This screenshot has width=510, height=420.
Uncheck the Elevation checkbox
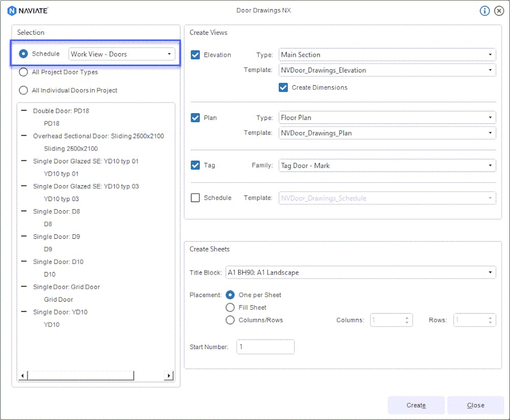pos(195,55)
